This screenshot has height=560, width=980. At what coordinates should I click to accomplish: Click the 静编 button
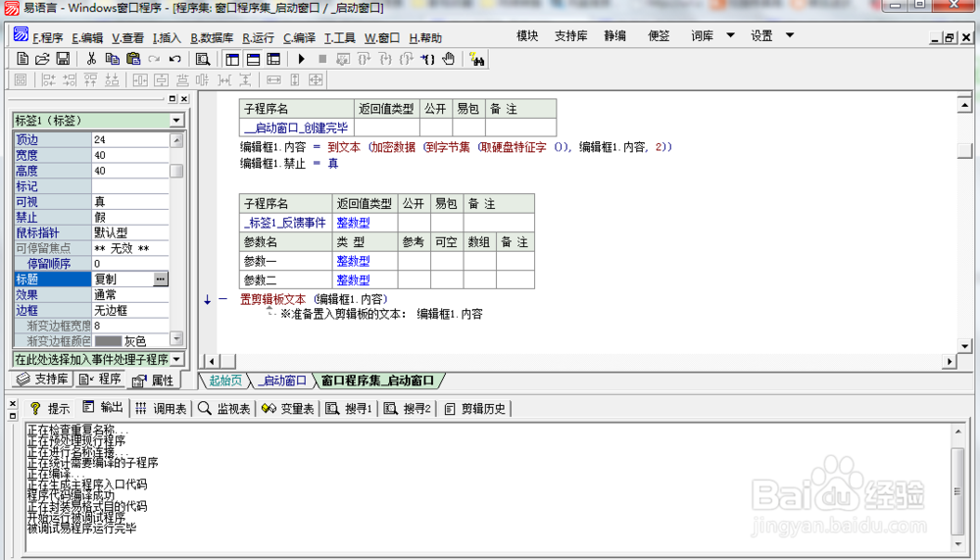coord(615,35)
